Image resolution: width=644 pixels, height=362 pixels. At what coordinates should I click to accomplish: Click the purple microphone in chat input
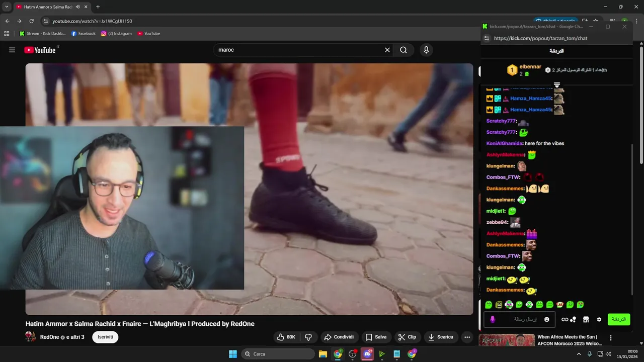pyautogui.click(x=493, y=319)
